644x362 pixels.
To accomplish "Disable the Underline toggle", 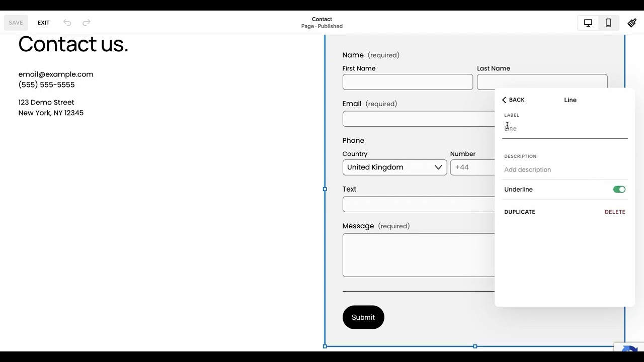I will 619,190.
